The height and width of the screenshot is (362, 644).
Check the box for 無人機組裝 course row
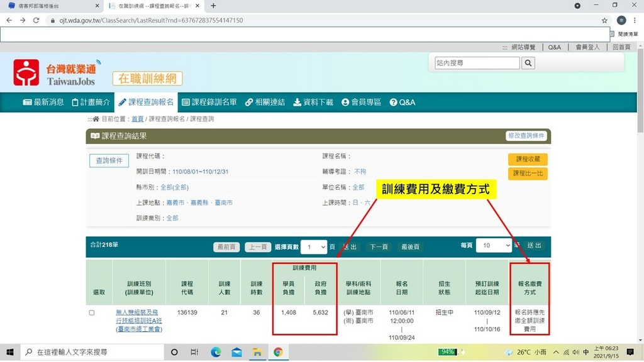coord(92,313)
